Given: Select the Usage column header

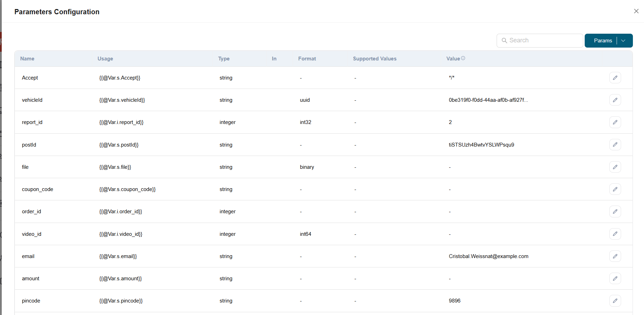Looking at the screenshot, I should pyautogui.click(x=105, y=58).
